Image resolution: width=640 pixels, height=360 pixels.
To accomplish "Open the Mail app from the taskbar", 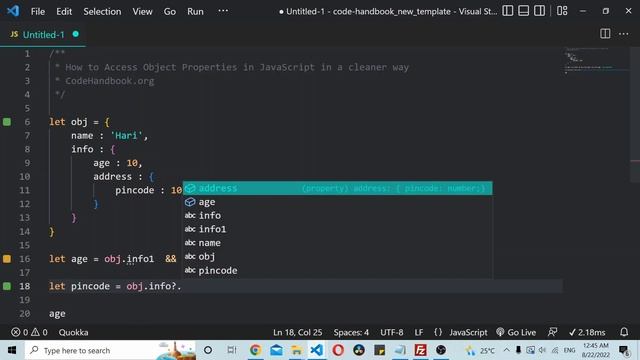I will coord(276,350).
